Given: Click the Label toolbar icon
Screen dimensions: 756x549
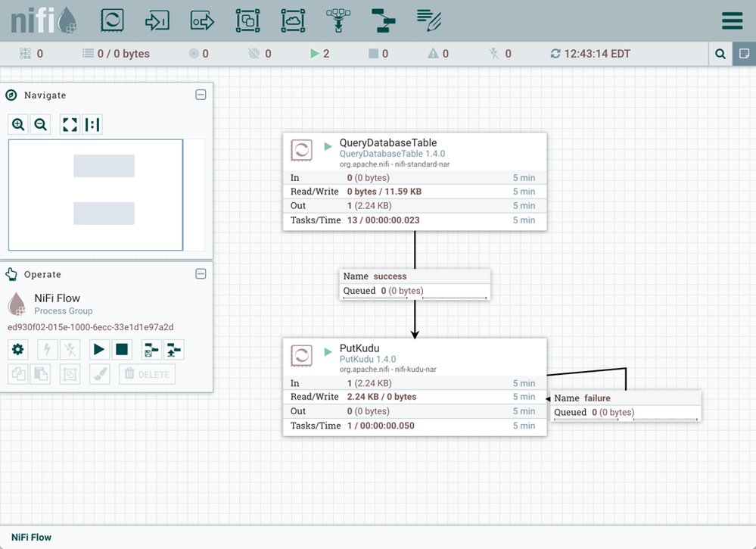Looking at the screenshot, I should pos(429,20).
